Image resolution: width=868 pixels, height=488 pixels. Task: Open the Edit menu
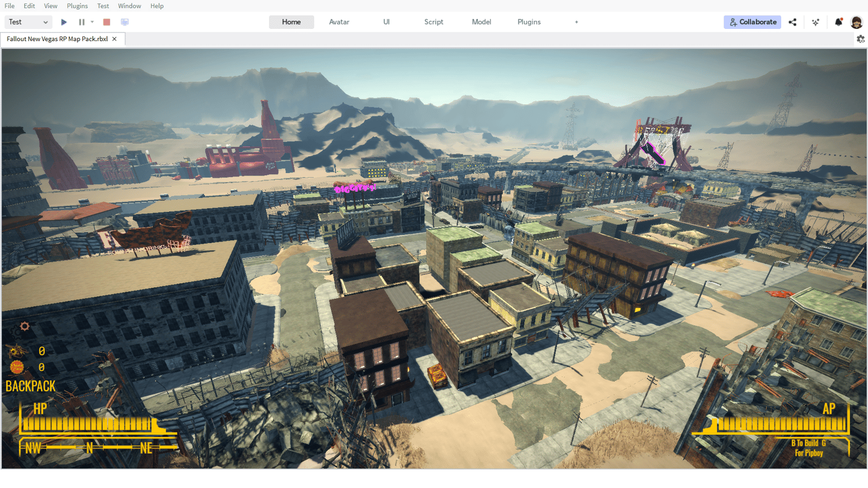pos(30,6)
